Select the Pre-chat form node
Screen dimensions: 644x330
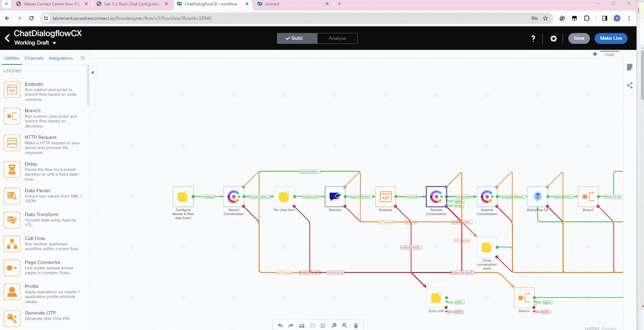pyautogui.click(x=284, y=197)
